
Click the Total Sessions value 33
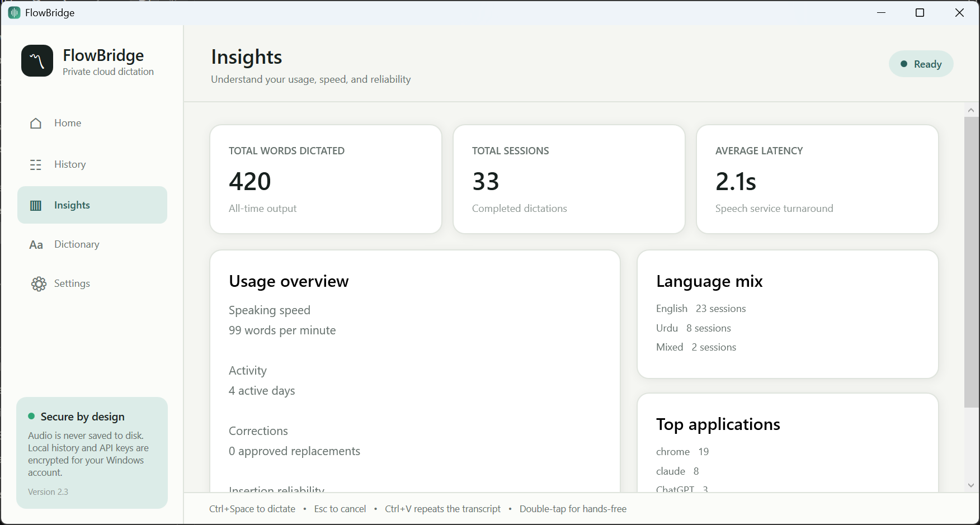pyautogui.click(x=486, y=181)
